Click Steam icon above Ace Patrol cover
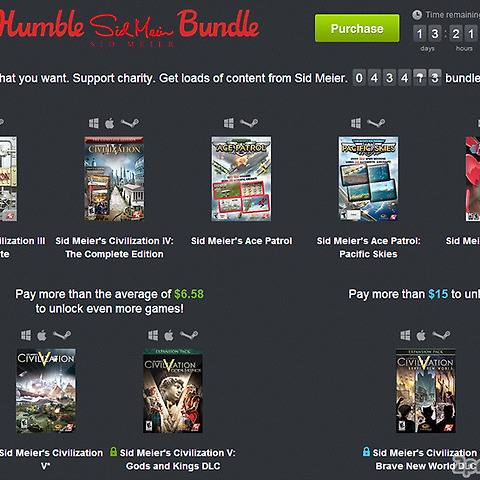This screenshot has width=480, height=480. pos(249,123)
